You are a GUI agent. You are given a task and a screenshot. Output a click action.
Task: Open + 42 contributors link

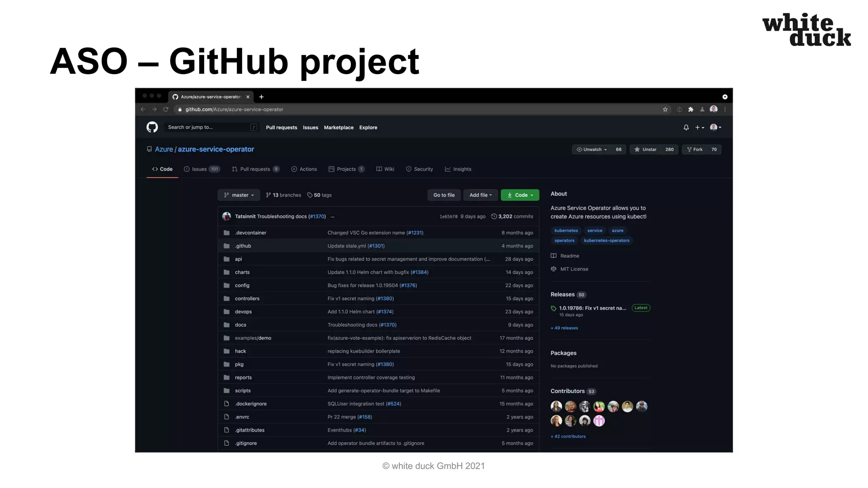568,436
